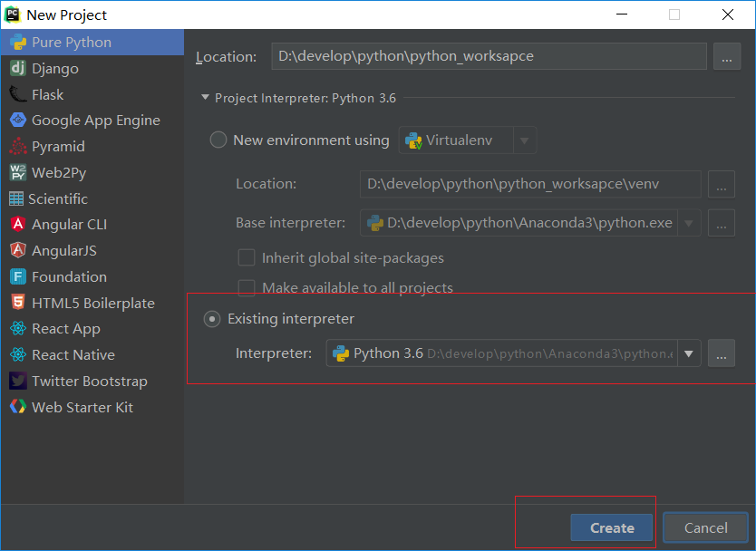The height and width of the screenshot is (551, 756).
Task: Click the Twitter Bootstrap icon
Action: click(17, 382)
